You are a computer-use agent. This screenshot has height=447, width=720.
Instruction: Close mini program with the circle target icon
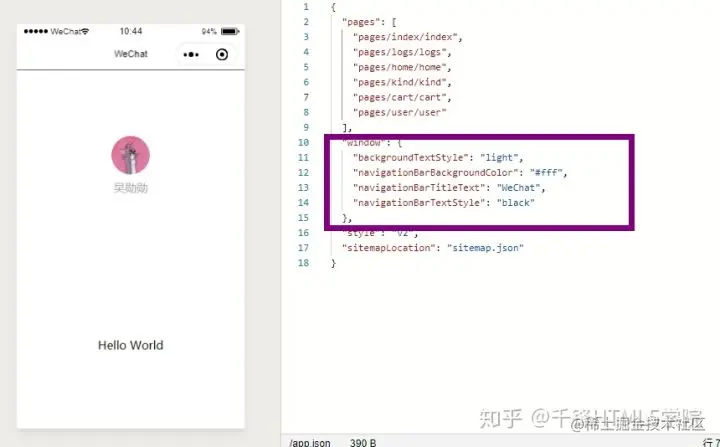point(222,55)
